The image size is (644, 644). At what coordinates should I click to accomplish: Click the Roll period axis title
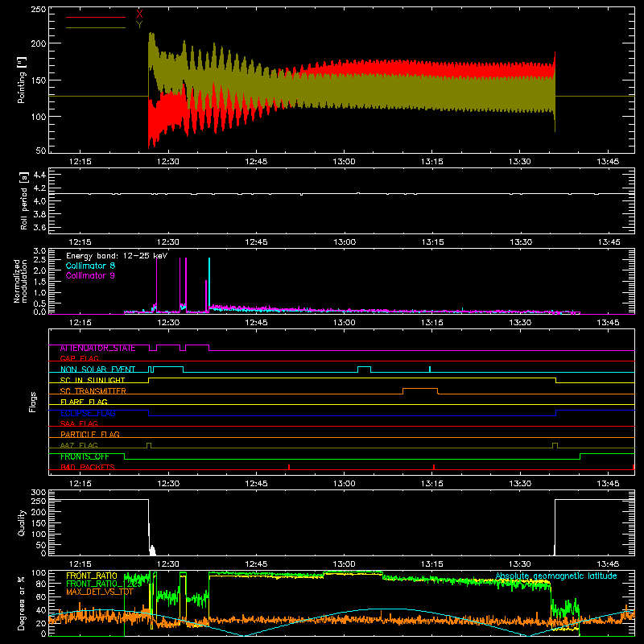click(23, 200)
